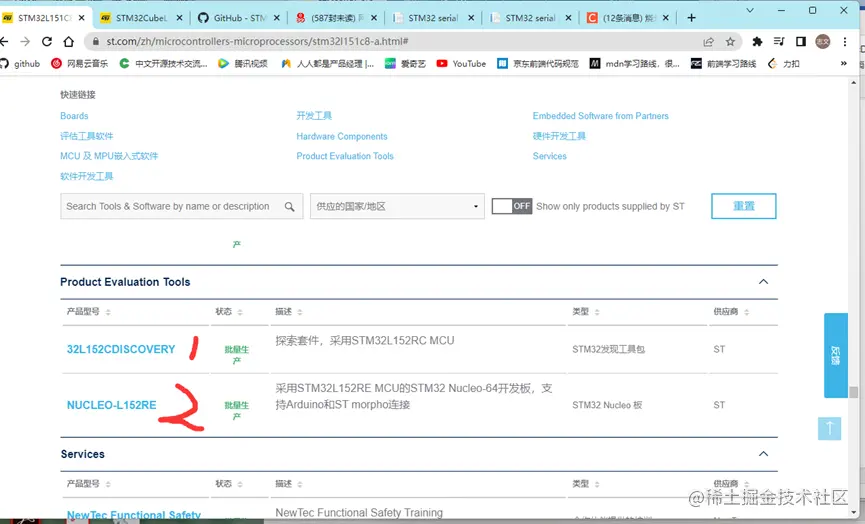Open the share page icon in address bar
Viewport: 865px width, 524px height.
(x=708, y=41)
